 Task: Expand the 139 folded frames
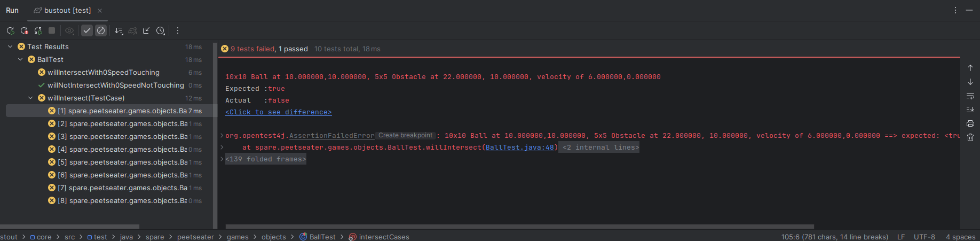pyautogui.click(x=265, y=159)
